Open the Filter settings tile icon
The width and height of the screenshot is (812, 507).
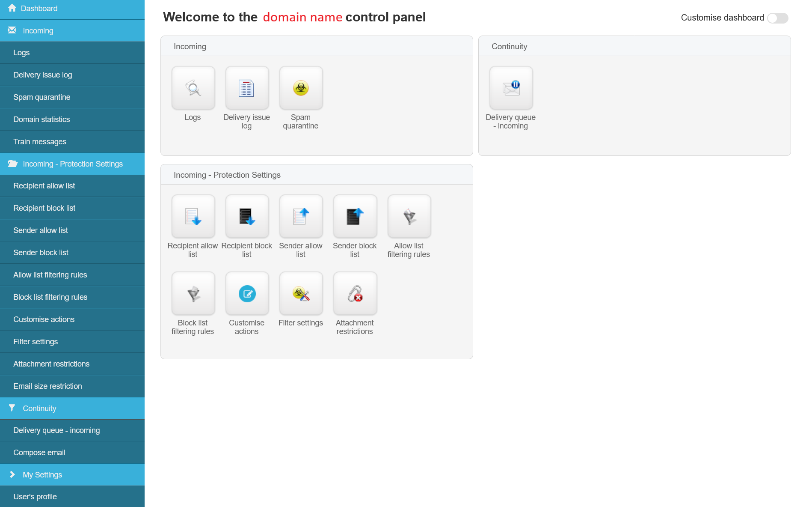pos(301,293)
